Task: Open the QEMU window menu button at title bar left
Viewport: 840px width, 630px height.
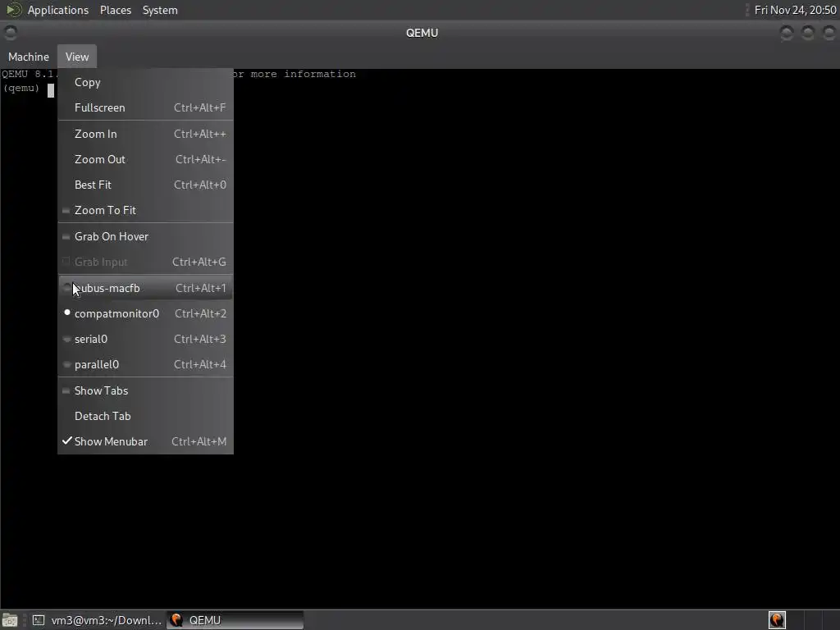Action: point(10,33)
